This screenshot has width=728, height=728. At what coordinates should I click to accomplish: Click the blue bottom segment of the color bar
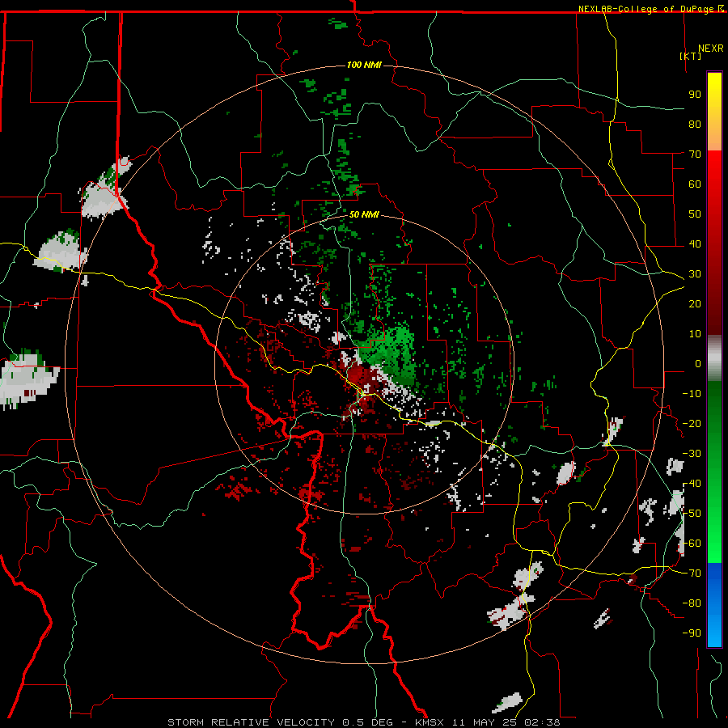point(714,605)
